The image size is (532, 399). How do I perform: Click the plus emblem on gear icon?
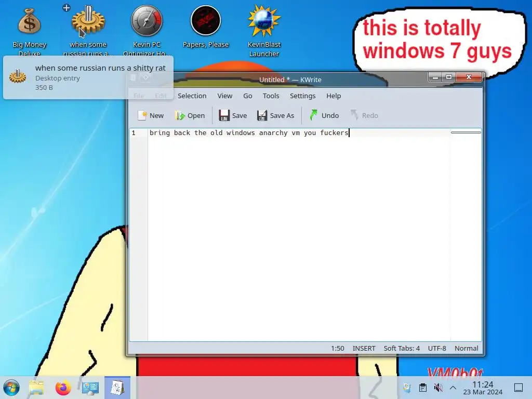[x=66, y=8]
